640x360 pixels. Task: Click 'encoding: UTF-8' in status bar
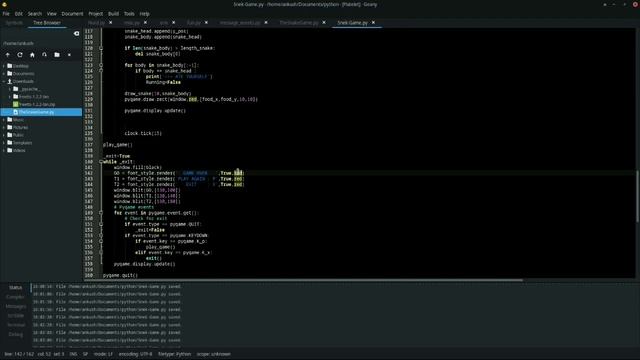[135, 354]
